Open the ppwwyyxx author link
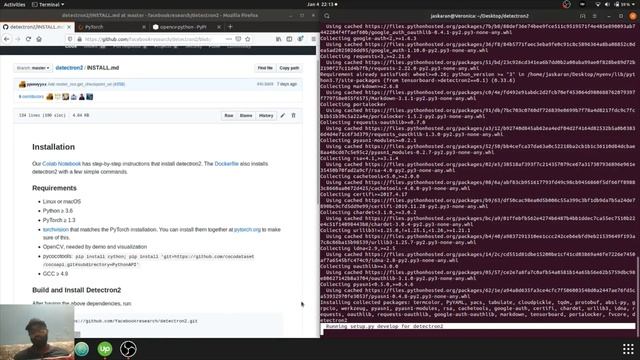 (x=37, y=84)
